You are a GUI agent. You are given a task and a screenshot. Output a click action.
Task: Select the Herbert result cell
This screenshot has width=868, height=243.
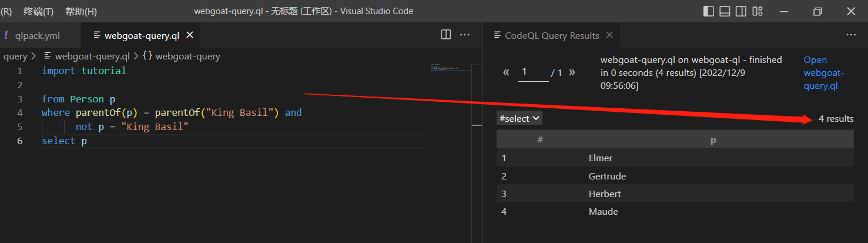coord(605,194)
